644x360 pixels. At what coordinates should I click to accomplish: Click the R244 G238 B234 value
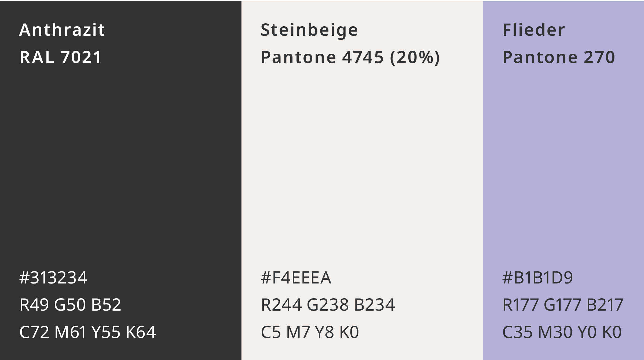pyautogui.click(x=328, y=305)
